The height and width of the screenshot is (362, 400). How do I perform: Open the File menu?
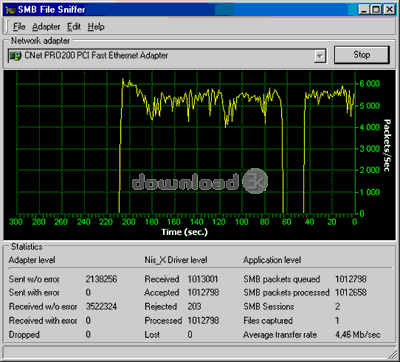pos(19,27)
